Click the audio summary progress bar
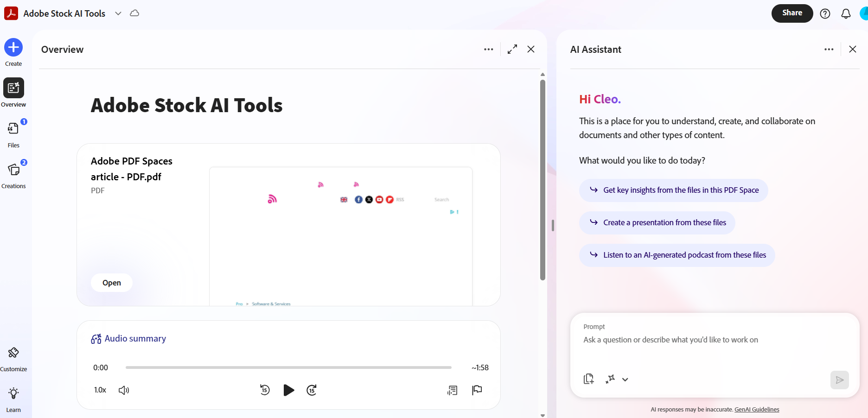Viewport: 868px width, 418px height. (x=288, y=367)
